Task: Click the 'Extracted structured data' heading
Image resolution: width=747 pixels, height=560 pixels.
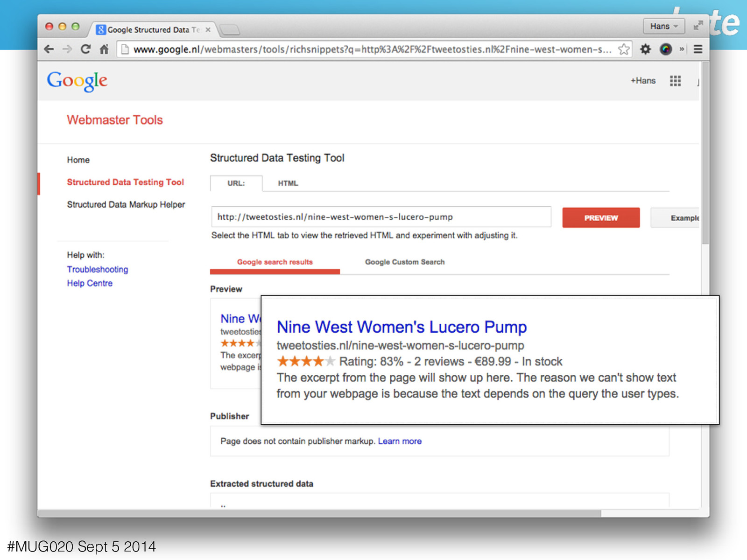Action: point(261,484)
